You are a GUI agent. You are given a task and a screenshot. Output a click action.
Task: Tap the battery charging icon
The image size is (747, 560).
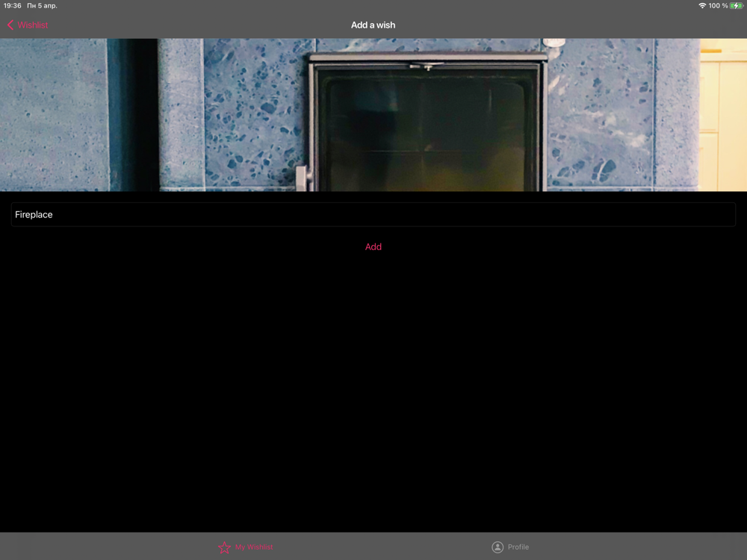[x=737, y=6]
